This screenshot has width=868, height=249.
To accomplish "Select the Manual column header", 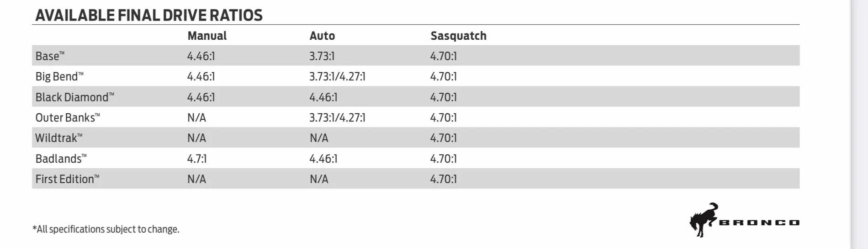I will pos(207,36).
